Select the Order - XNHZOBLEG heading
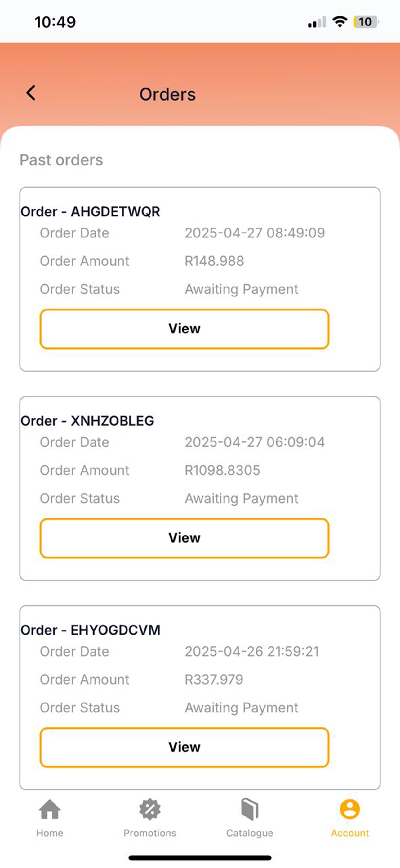400x868 pixels. (87, 421)
